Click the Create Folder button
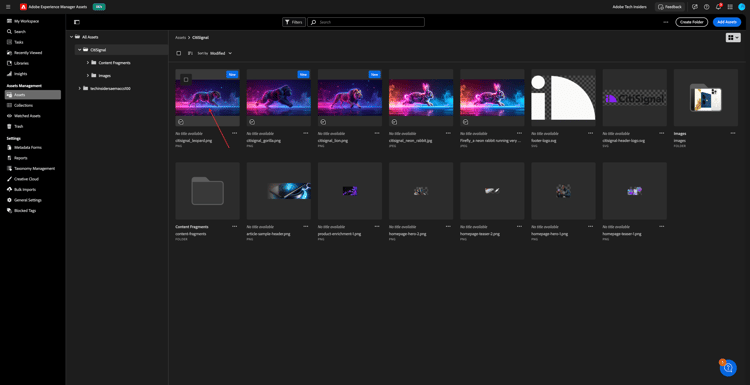The width and height of the screenshot is (750, 385). click(x=692, y=22)
